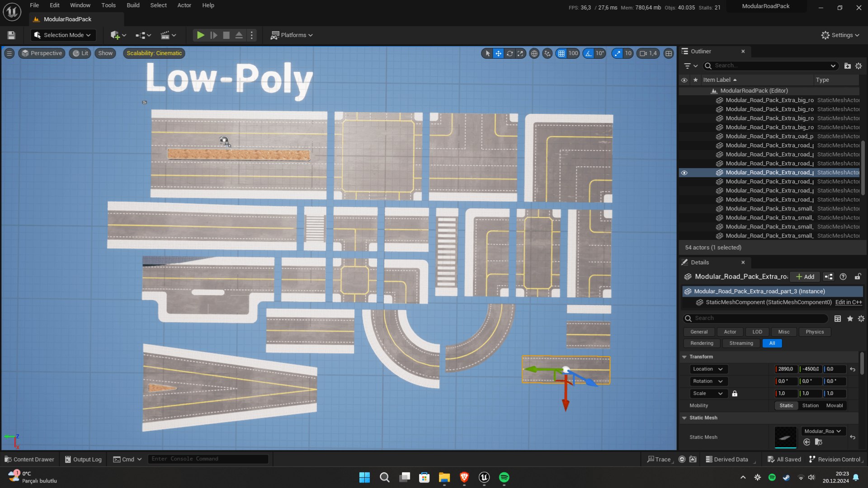Browse to static mesh asset in Content Browser
This screenshot has width=868, height=488.
pos(818,442)
